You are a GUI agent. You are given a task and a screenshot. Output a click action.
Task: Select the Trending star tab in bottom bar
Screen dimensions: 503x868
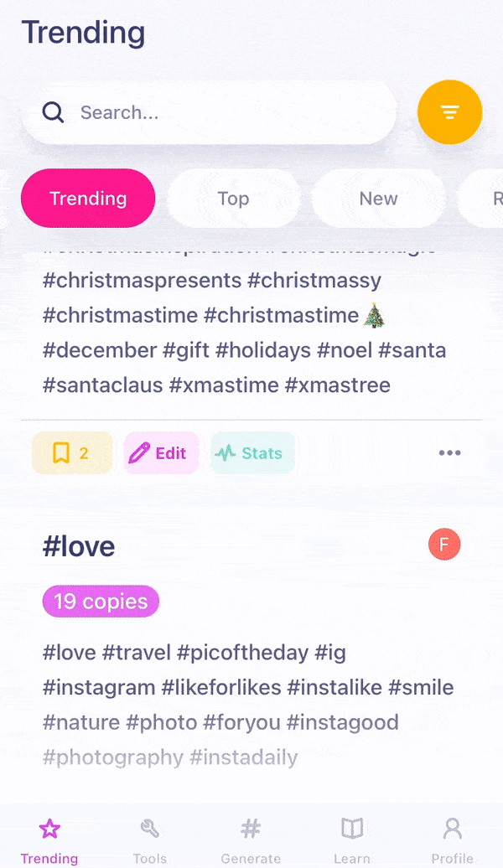click(49, 837)
